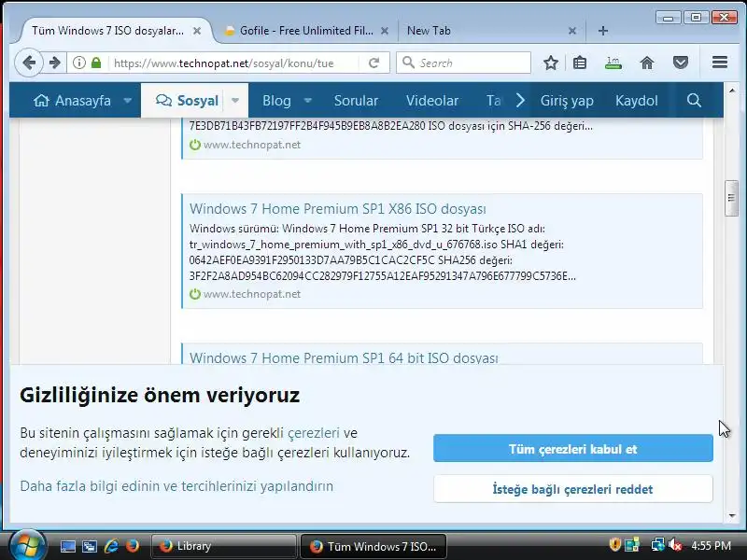The width and height of the screenshot is (747, 560).
Task: Go to the Firefox home page icon
Action: pos(647,63)
